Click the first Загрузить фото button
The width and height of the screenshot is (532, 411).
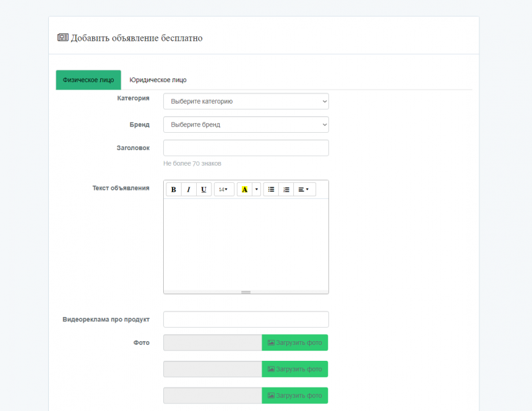tap(295, 342)
